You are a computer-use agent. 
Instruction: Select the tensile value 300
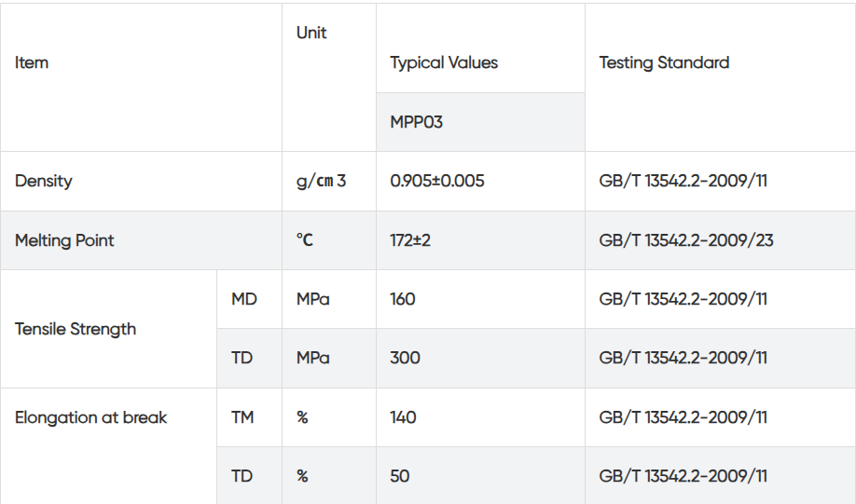[x=405, y=358]
